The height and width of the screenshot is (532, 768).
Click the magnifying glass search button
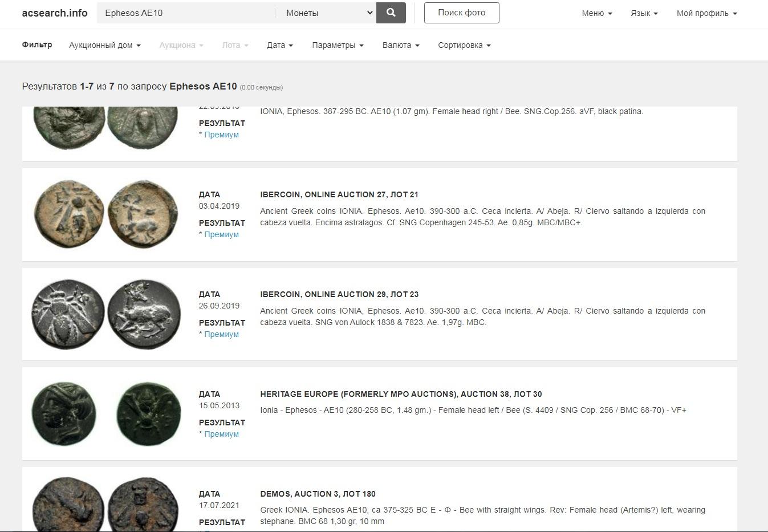[391, 13]
